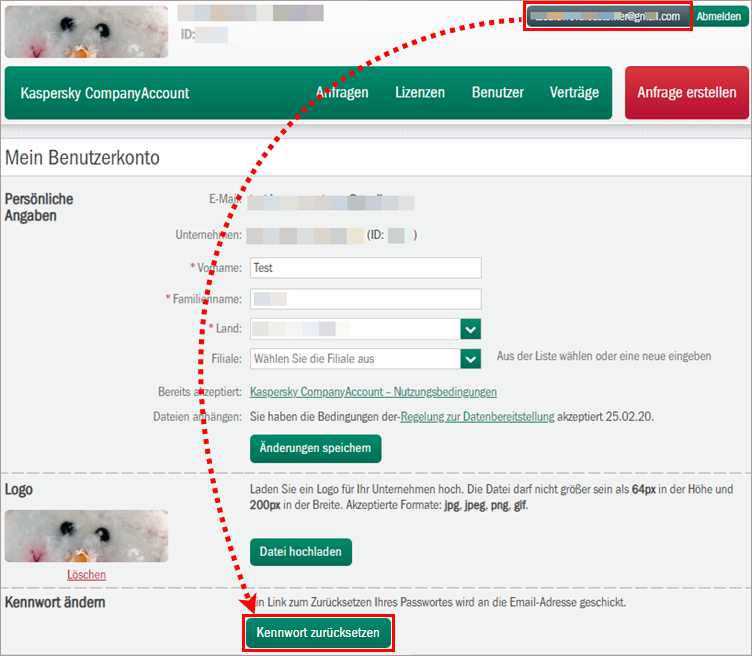Viewport: 752px width, 656px height.
Task: Focus the Familienname input field
Action: [365, 299]
